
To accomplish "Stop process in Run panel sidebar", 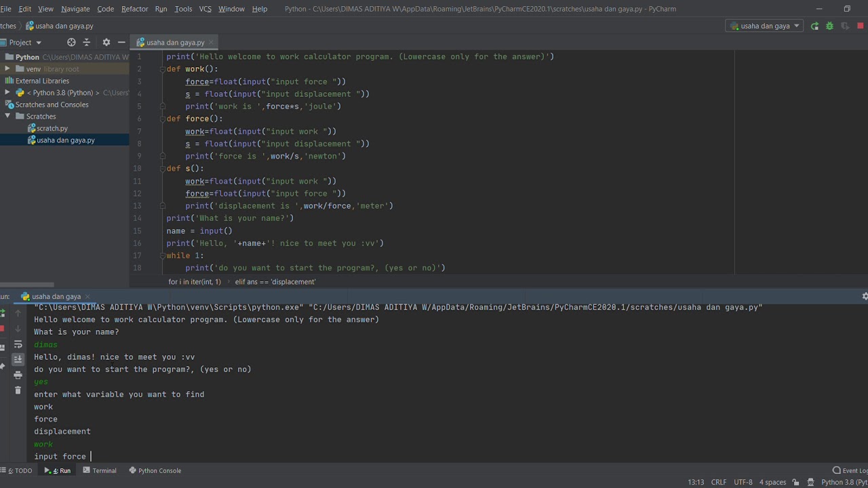I will [x=2, y=329].
